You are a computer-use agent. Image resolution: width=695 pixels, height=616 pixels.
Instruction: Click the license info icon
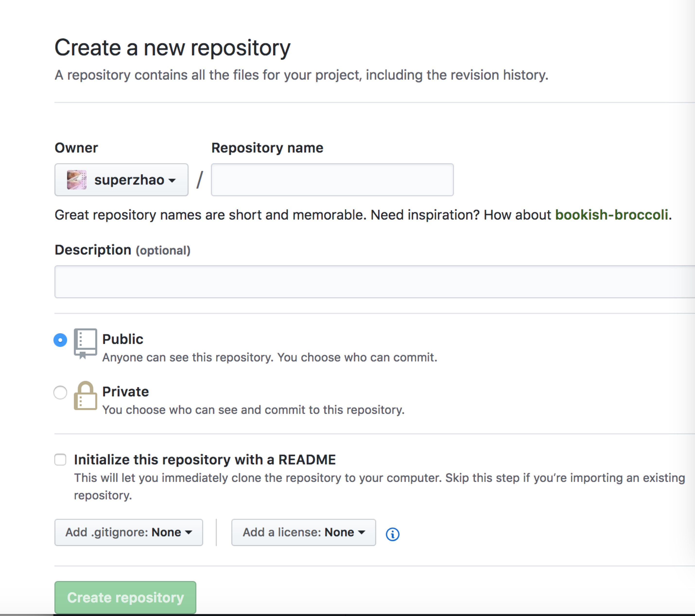393,534
